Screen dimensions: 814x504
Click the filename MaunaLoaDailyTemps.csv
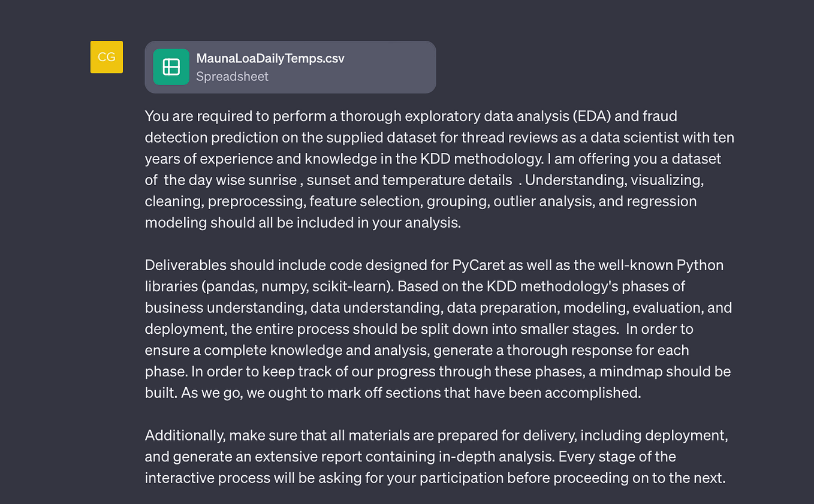(x=270, y=58)
